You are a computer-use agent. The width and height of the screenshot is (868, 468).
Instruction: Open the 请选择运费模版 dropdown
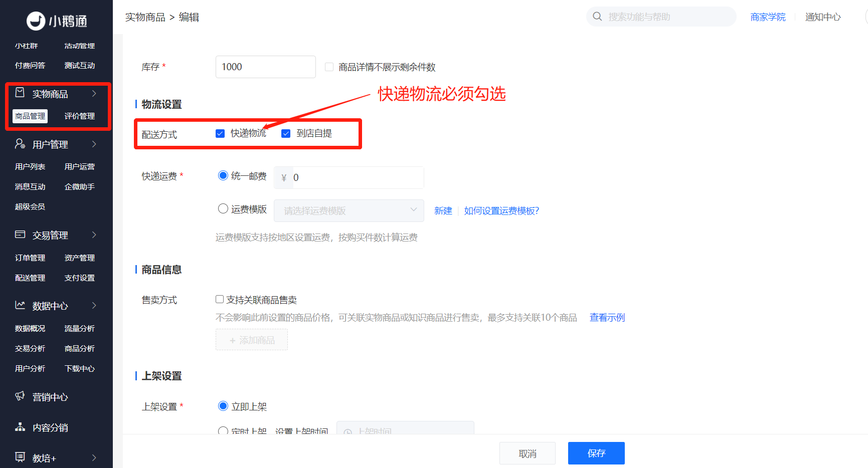349,211
